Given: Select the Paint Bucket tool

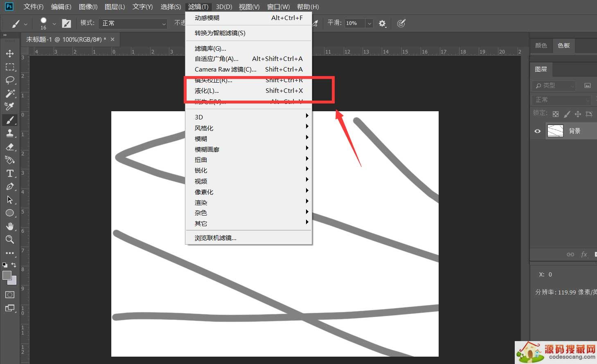Looking at the screenshot, I should point(10,160).
